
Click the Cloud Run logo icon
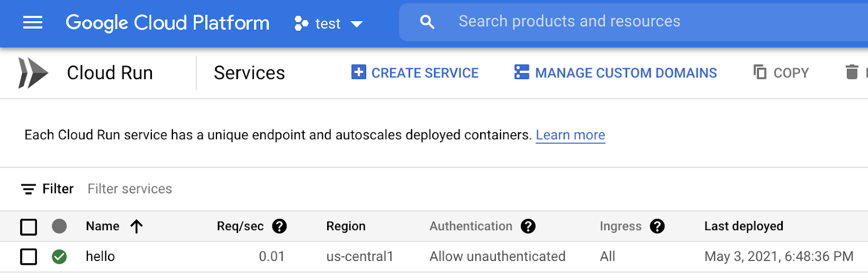click(x=33, y=73)
